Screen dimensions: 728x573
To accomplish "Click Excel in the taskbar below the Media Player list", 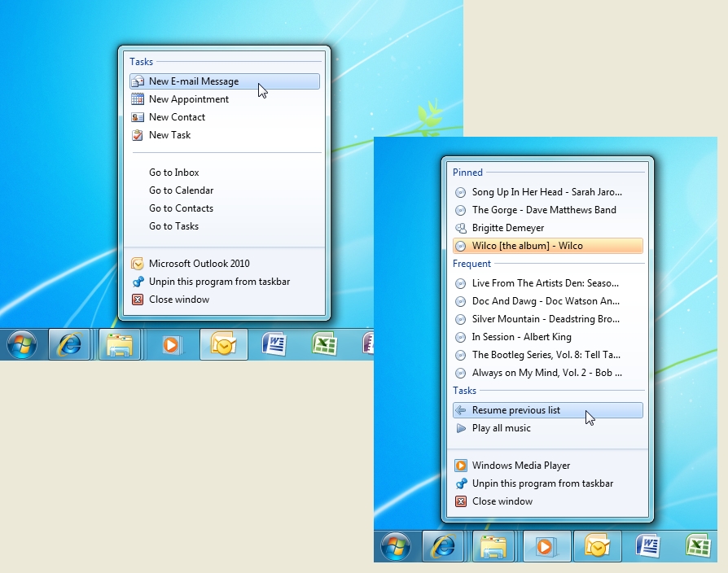I will coord(699,545).
